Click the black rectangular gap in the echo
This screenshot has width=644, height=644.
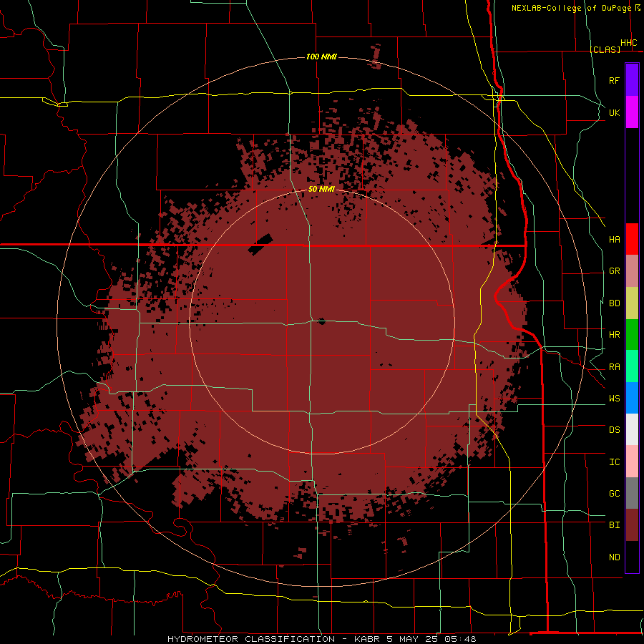point(260,245)
